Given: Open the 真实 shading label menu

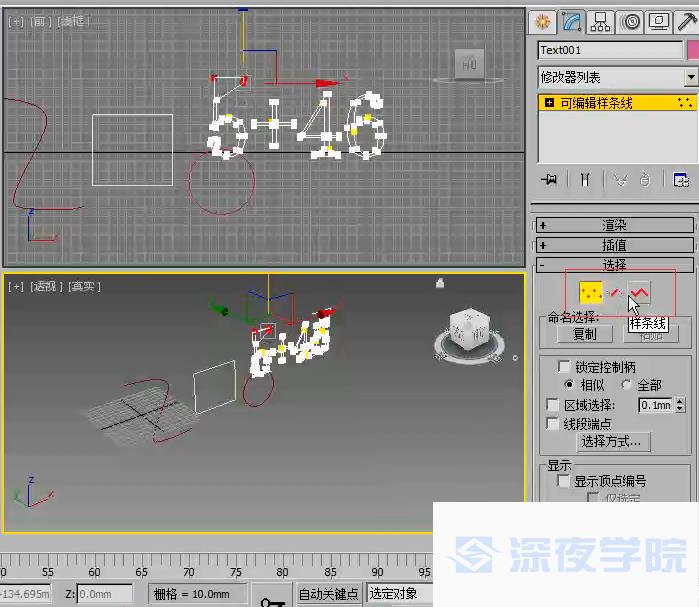Looking at the screenshot, I should pyautogui.click(x=84, y=286).
